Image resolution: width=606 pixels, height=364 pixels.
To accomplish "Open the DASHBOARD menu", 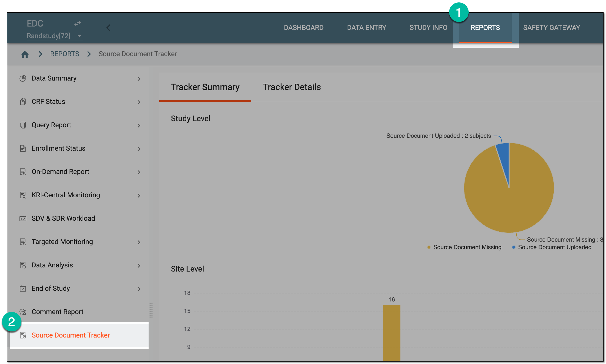I will [303, 27].
